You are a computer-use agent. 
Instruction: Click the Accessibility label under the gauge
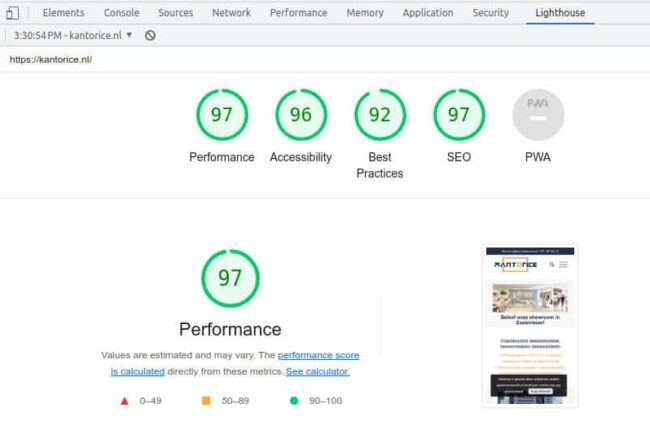pyautogui.click(x=301, y=157)
